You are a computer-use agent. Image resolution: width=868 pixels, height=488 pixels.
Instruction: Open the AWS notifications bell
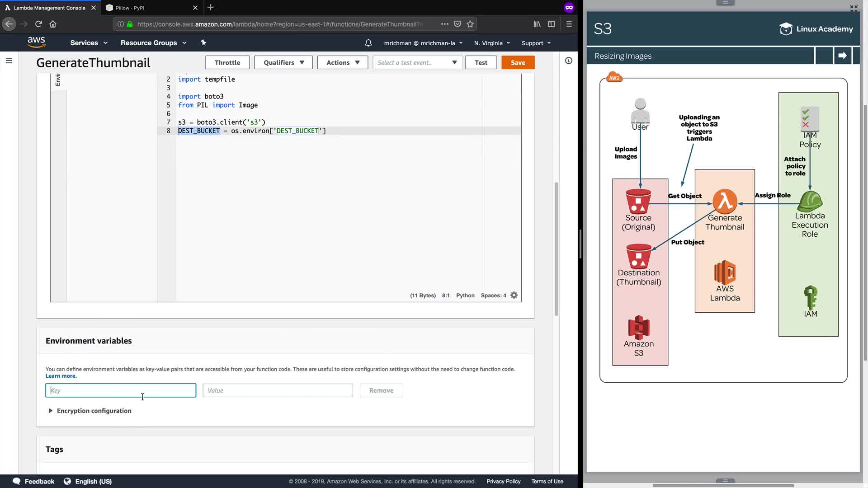368,43
